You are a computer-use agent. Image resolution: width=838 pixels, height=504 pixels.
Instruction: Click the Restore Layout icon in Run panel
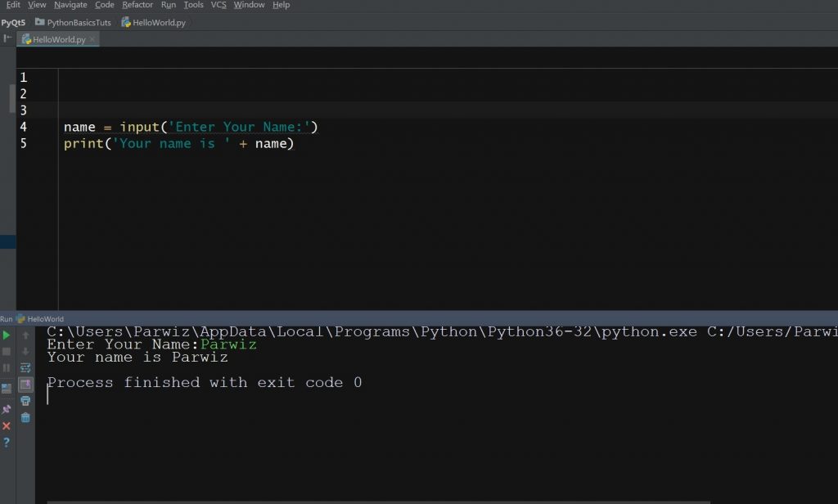click(7, 389)
